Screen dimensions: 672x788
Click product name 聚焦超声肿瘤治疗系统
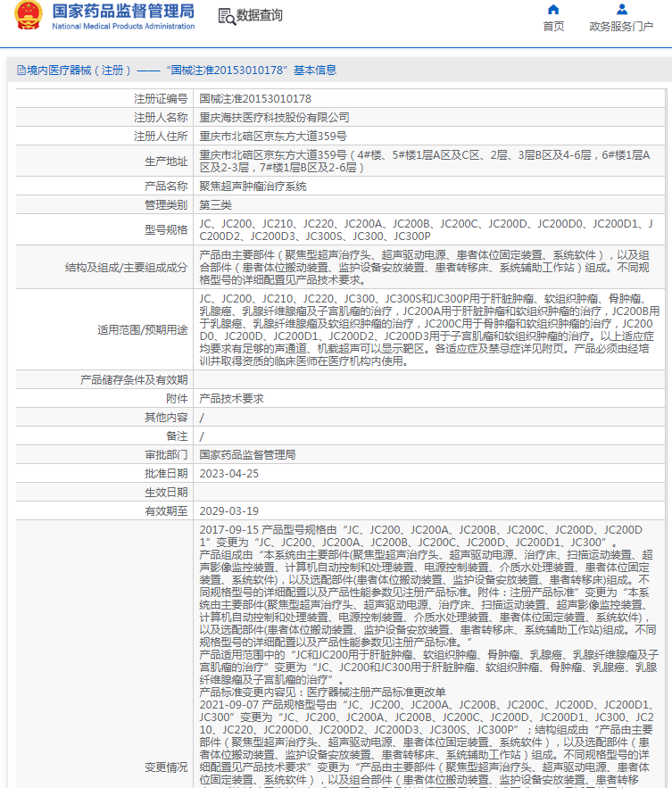click(x=253, y=187)
